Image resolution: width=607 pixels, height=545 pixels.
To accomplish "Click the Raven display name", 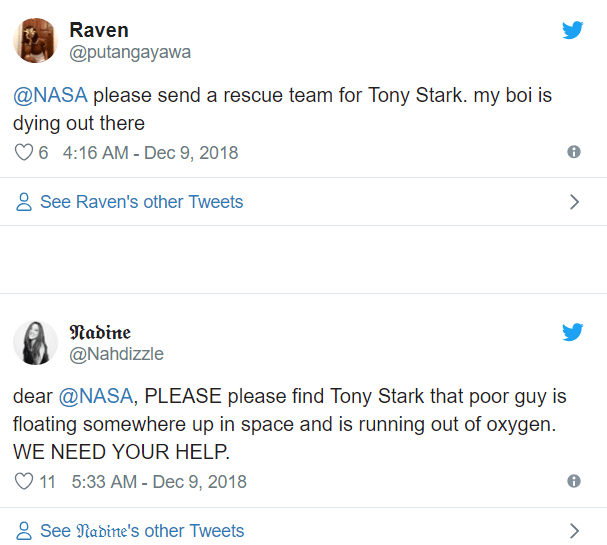I will [x=99, y=30].
